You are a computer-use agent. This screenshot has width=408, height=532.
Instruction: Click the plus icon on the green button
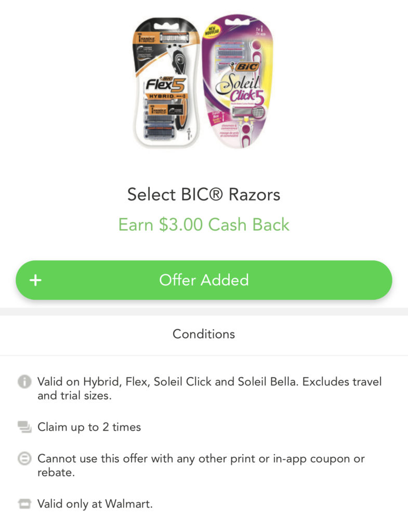pyautogui.click(x=35, y=280)
